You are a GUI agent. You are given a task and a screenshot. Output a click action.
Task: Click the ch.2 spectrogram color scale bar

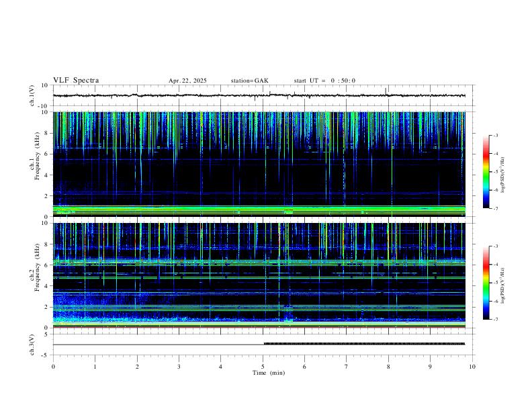coord(486,283)
